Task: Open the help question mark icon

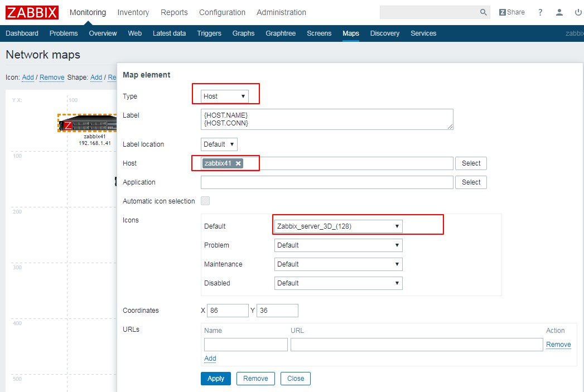Action: (x=540, y=12)
